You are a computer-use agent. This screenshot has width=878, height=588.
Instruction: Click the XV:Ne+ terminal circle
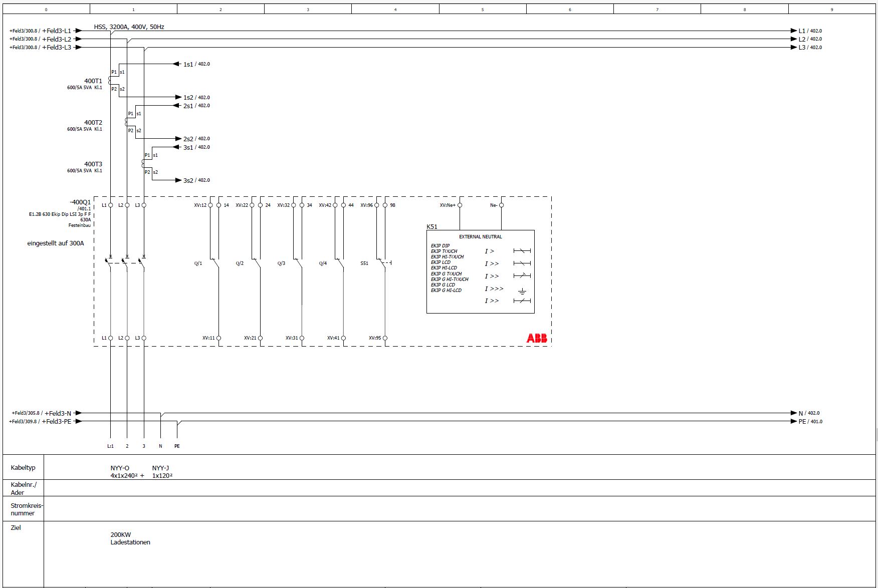(x=460, y=205)
